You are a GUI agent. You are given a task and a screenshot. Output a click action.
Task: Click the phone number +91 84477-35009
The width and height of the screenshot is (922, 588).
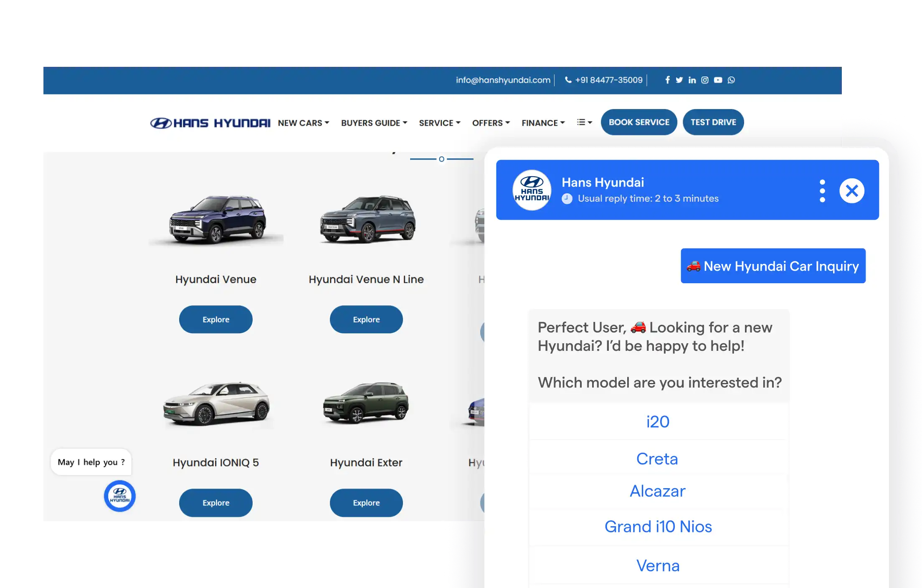click(609, 80)
